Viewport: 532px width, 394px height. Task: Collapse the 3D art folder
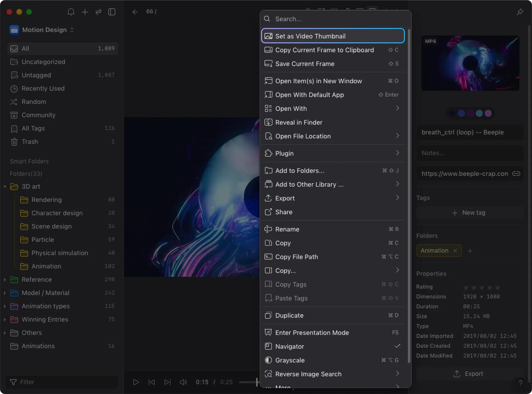[x=5, y=186]
